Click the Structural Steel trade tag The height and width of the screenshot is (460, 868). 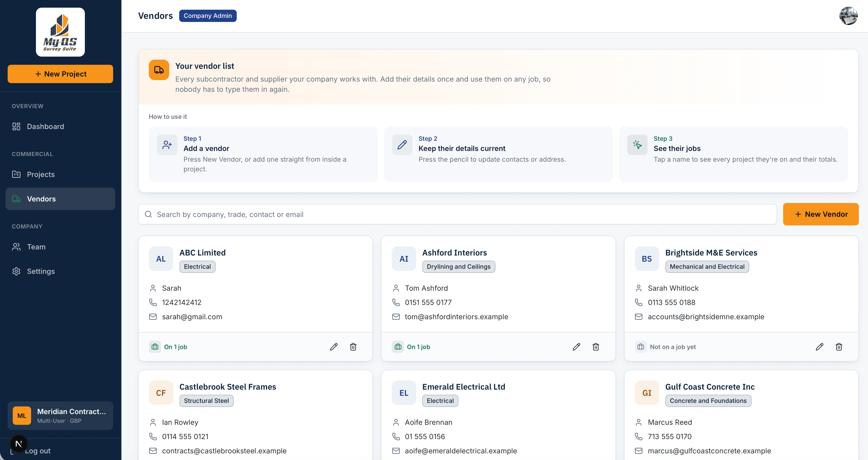(206, 401)
